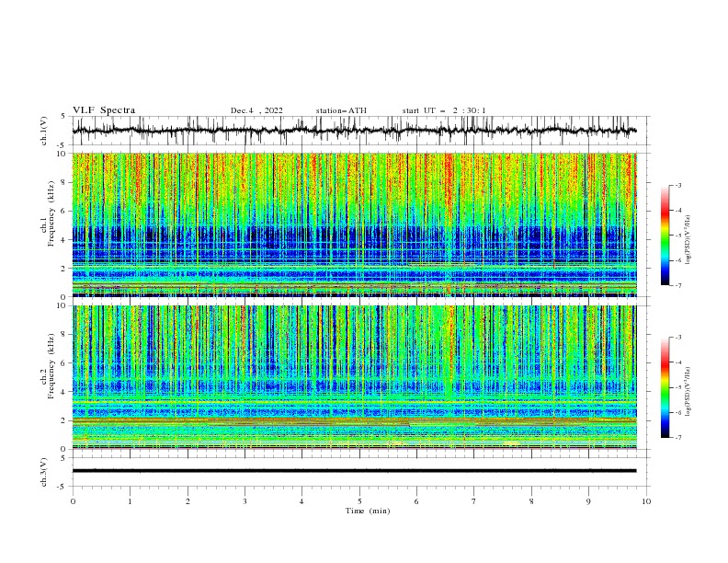The width and height of the screenshot is (728, 563).
Task: Click time axis tick label "10"
Action: coord(646,501)
